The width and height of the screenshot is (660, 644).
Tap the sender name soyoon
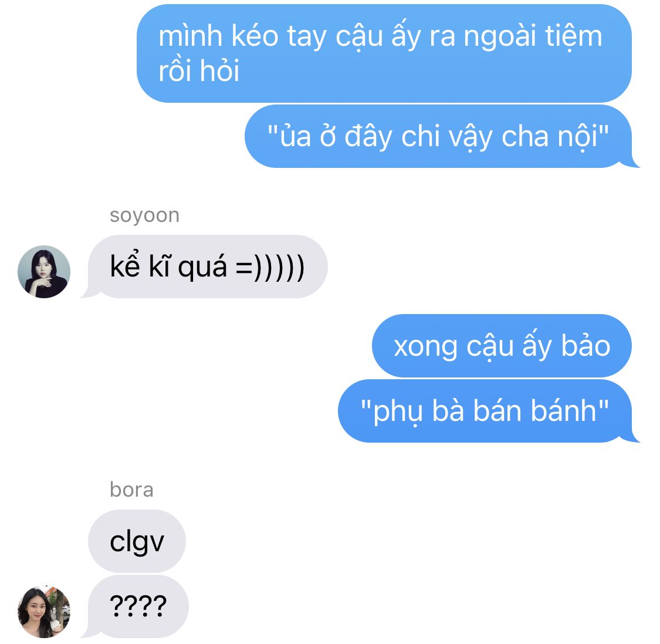coord(144,215)
